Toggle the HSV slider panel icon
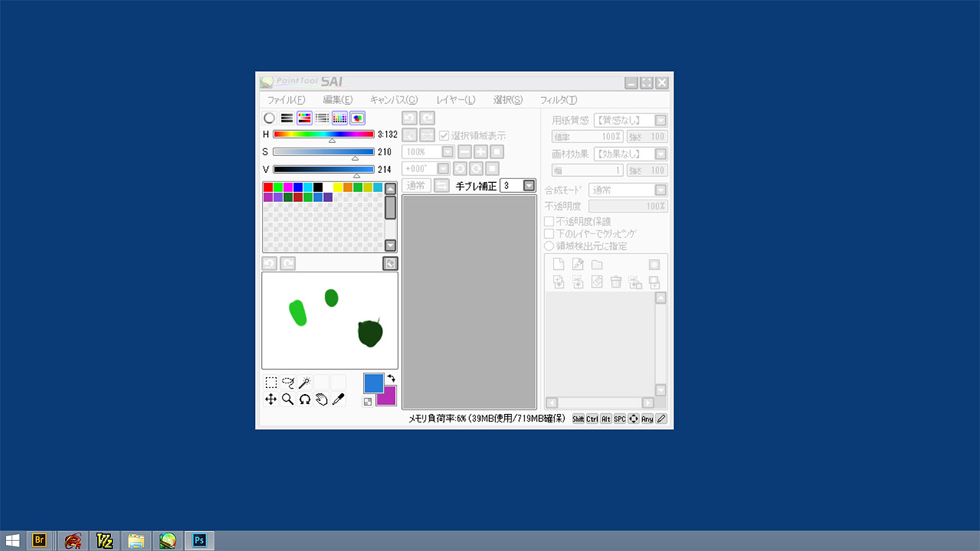 [305, 118]
